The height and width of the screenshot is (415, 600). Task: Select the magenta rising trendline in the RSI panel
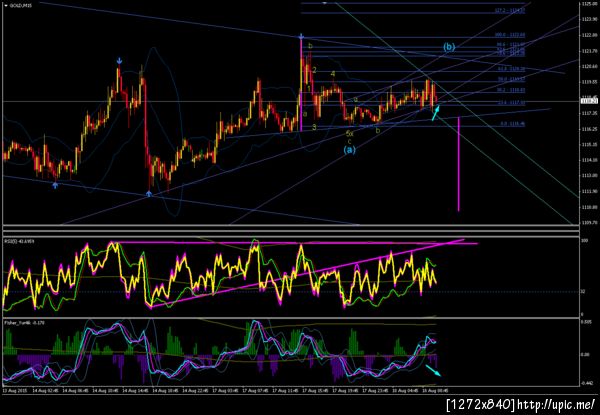[x=307, y=273]
